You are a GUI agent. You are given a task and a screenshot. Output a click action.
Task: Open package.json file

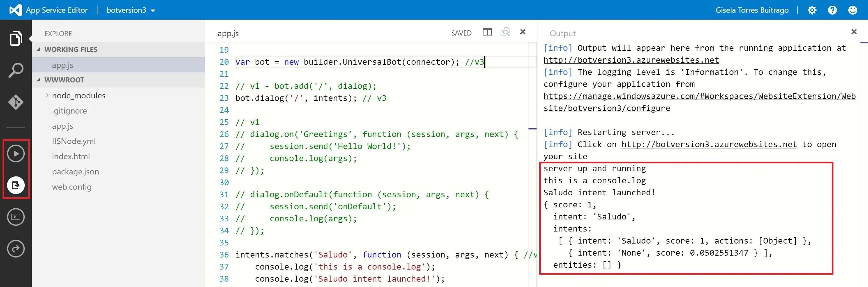(x=76, y=172)
